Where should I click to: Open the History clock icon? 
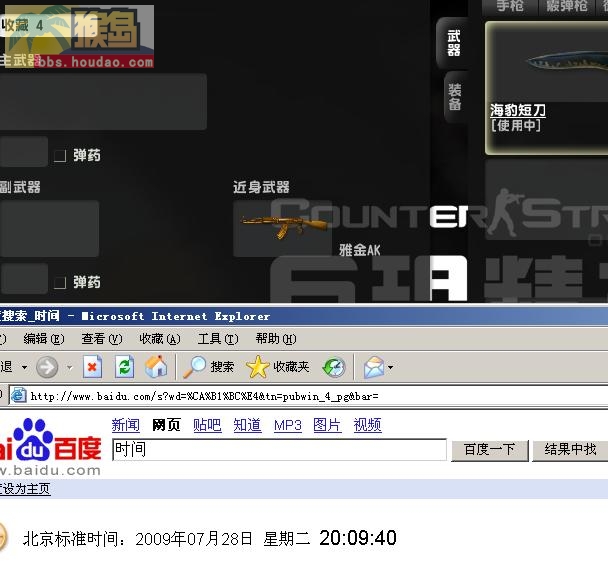pos(333,367)
